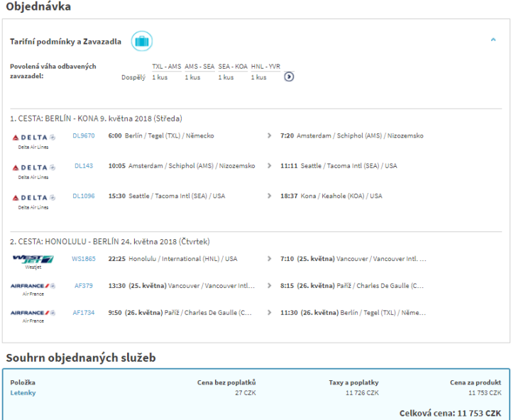Viewport: 511px width, 420px height.
Task: Click the TXL - AMS baggage segment header
Action: pyautogui.click(x=167, y=67)
